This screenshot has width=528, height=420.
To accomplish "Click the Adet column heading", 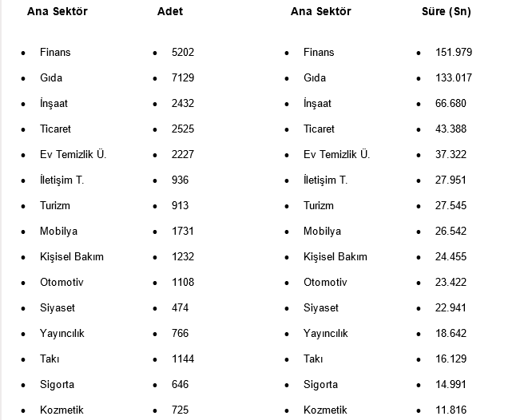I will (172, 11).
